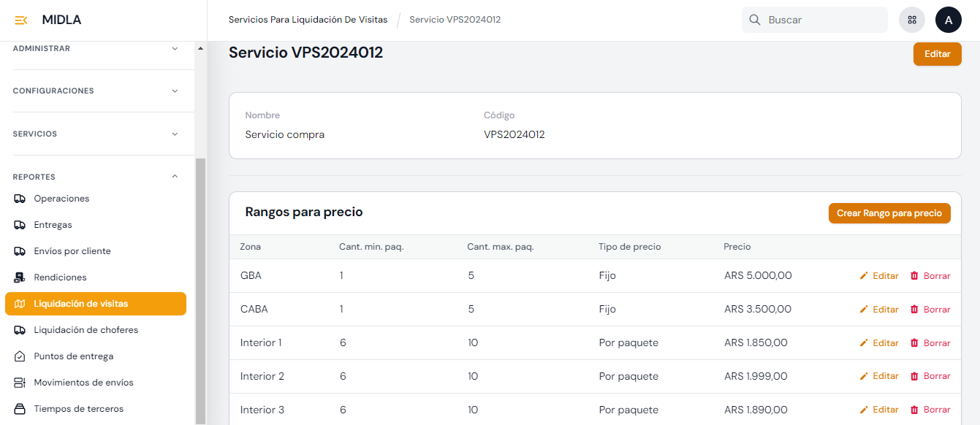The height and width of the screenshot is (425, 980).
Task: Click the Puntos de entrega icon
Action: pyautogui.click(x=20, y=356)
